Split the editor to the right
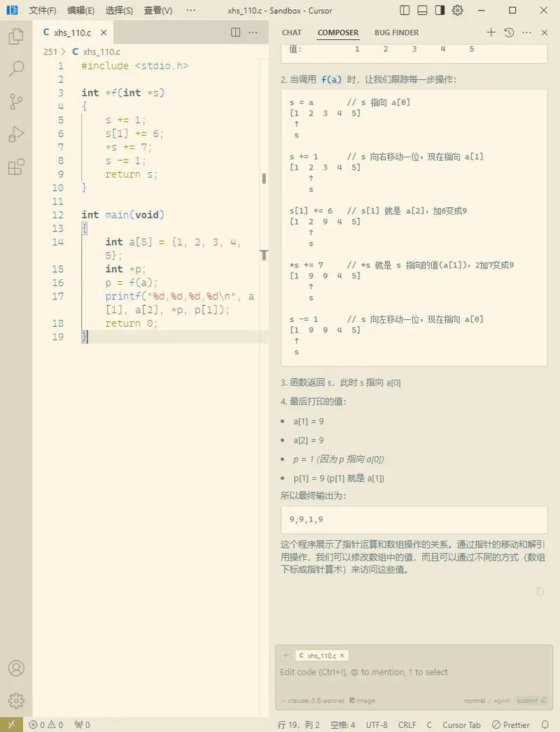Screen dimensions: 560x732 click(236, 32)
